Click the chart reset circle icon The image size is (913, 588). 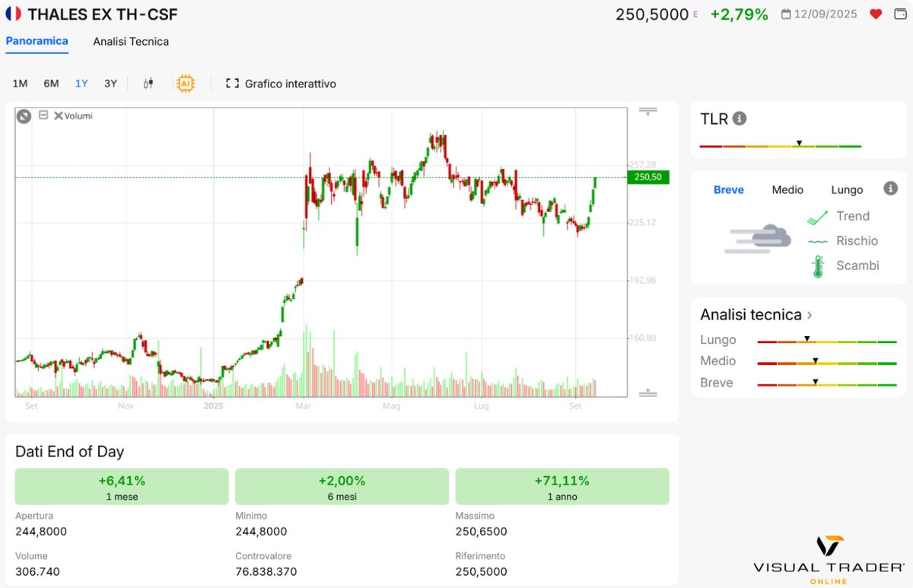point(24,116)
